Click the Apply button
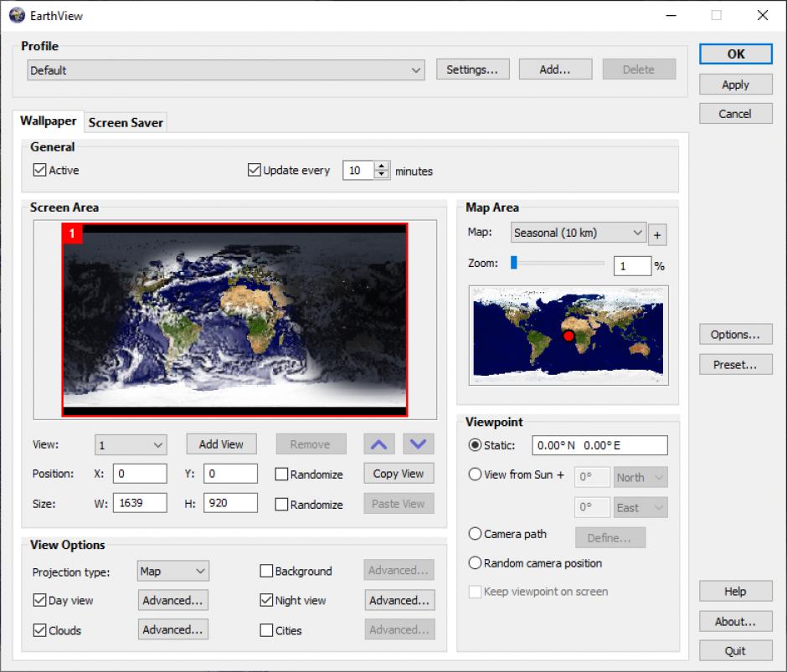This screenshot has height=672, width=787. tap(734, 84)
